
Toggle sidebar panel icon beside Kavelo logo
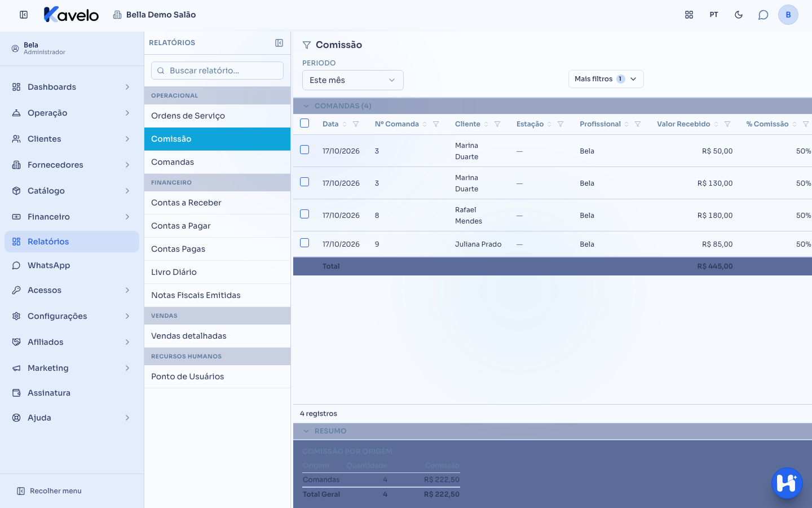[x=24, y=15]
